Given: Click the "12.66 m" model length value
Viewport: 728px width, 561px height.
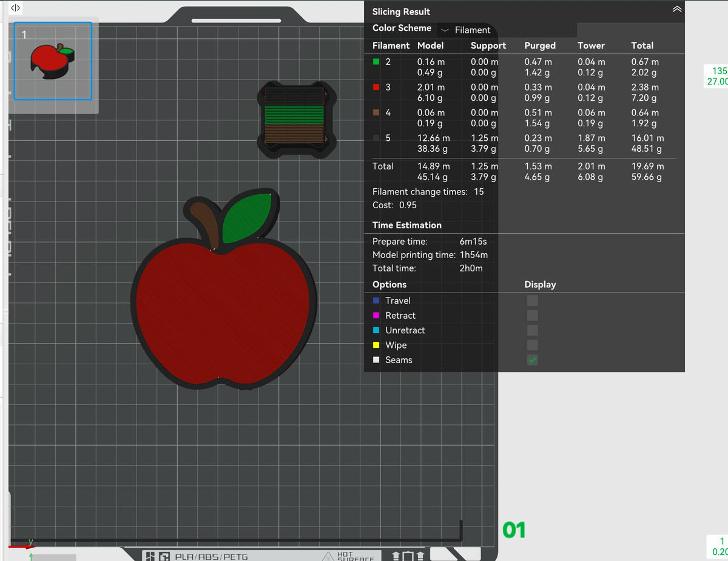Looking at the screenshot, I should click(434, 138).
